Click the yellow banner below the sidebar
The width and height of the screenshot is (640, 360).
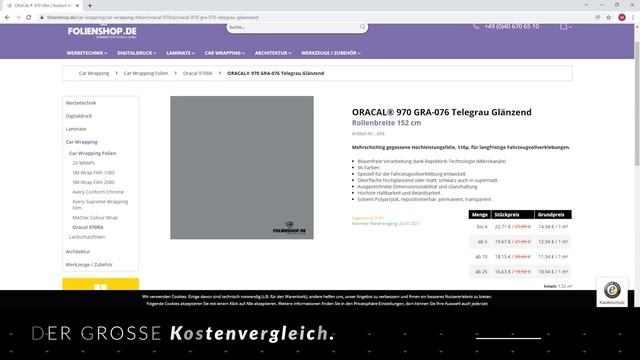[100, 284]
